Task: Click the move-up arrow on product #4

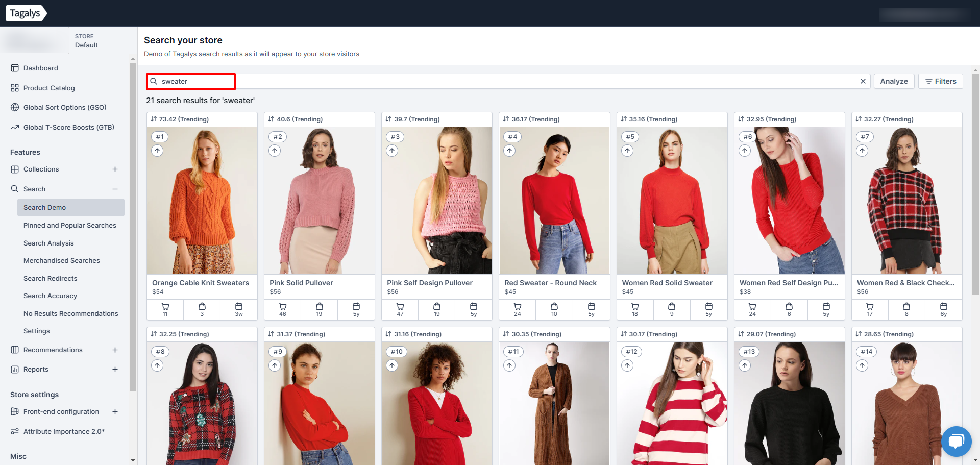Action: coord(509,151)
